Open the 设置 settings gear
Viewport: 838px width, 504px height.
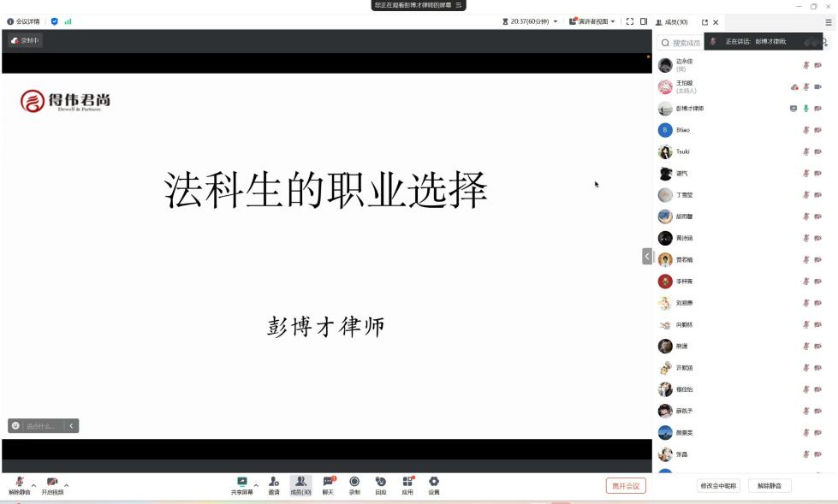coord(434,483)
